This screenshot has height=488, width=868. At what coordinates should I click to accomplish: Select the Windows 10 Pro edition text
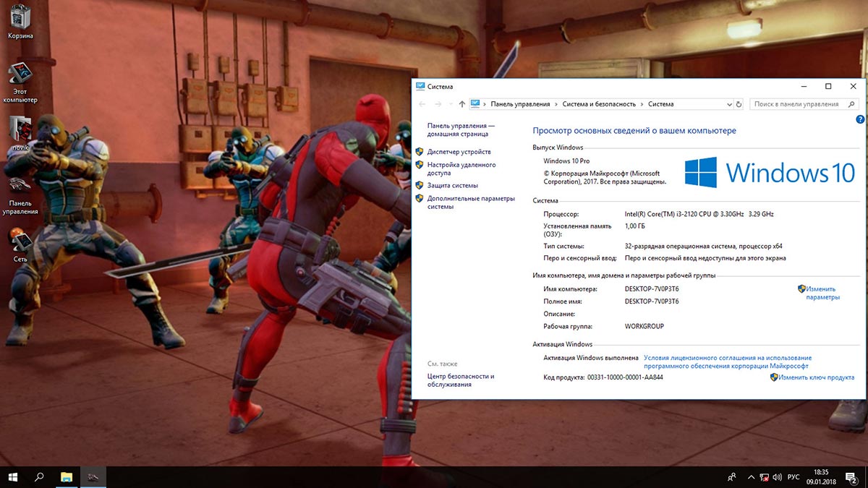coord(566,160)
